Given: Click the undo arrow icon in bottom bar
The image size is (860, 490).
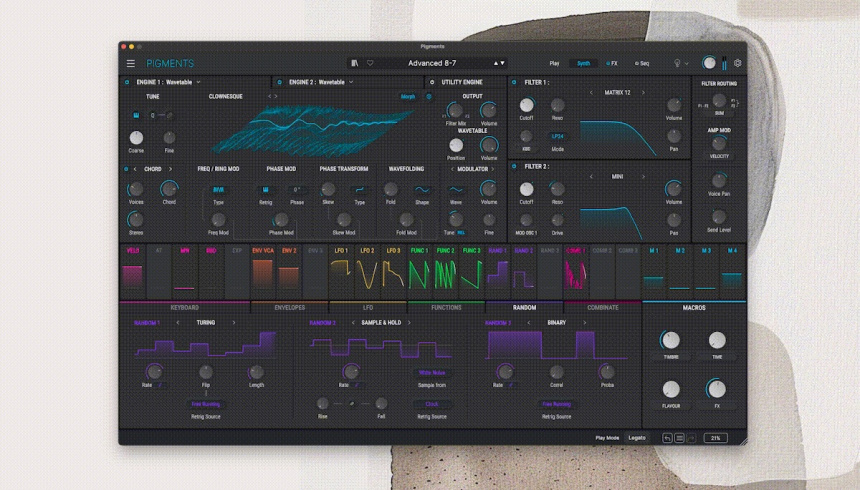Looking at the screenshot, I should [667, 438].
